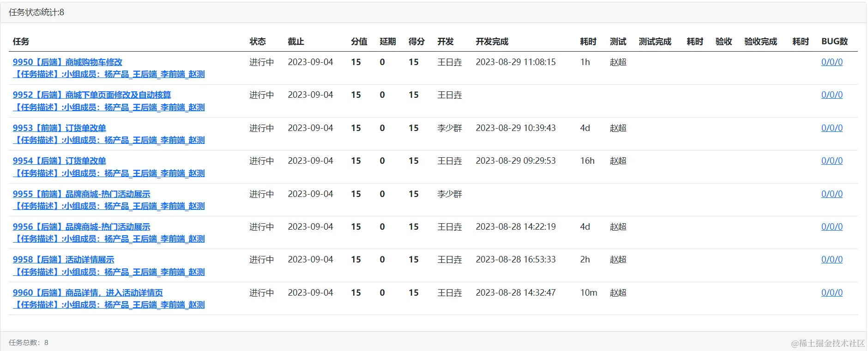The image size is (868, 351).
Task: Open the 0/0/0 BUG count for task 9960
Action: coord(832,292)
